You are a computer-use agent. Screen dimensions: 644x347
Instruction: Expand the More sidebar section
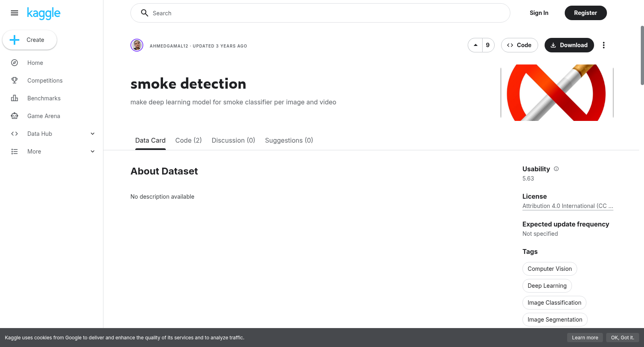pyautogui.click(x=93, y=152)
